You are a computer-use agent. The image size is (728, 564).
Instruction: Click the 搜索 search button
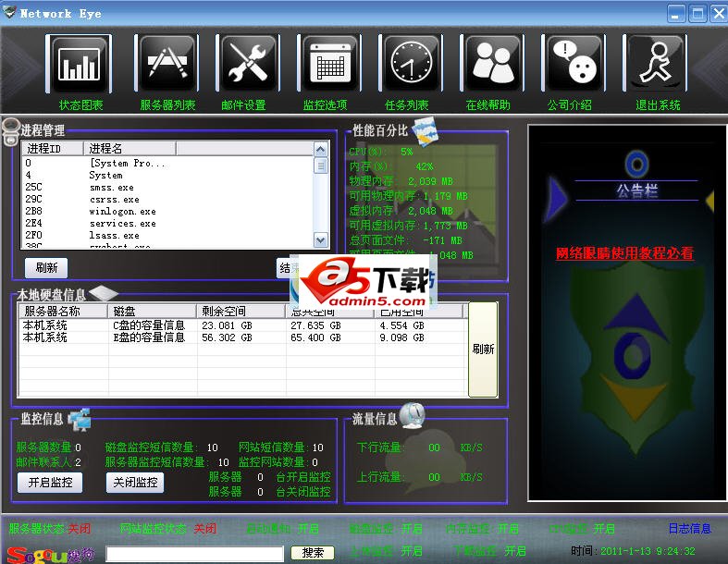point(313,552)
